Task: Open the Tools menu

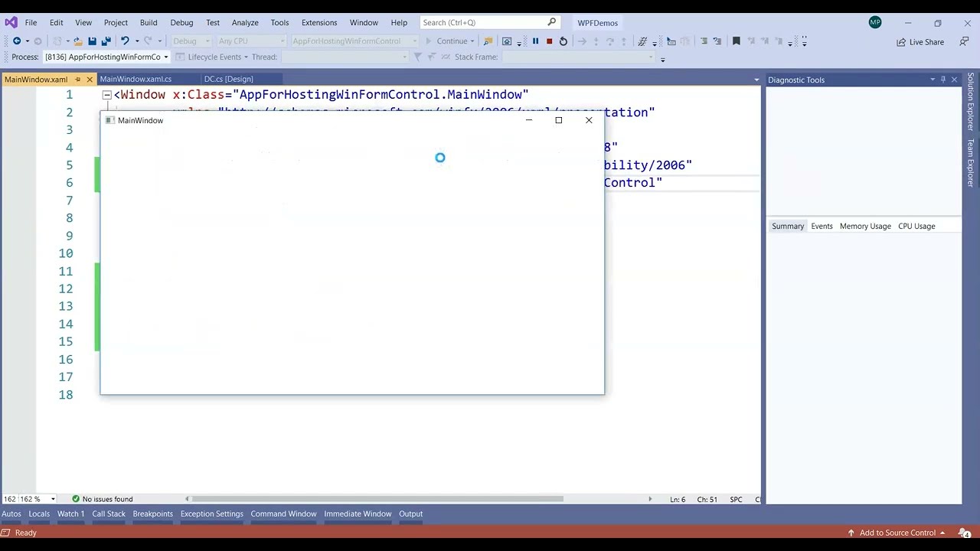Action: 279,22
